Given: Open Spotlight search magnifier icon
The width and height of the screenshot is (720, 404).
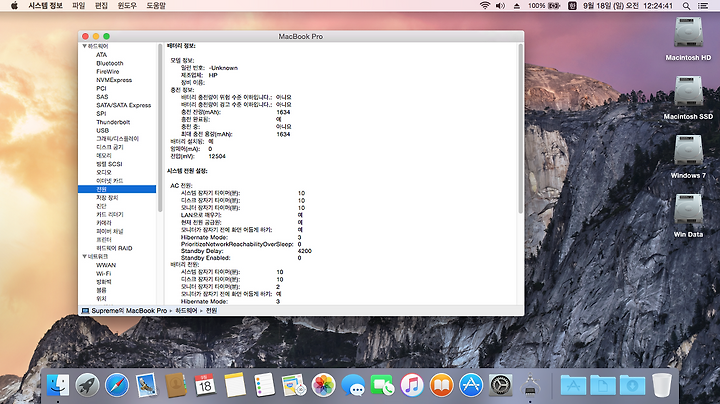Looking at the screenshot, I should pos(686,6).
